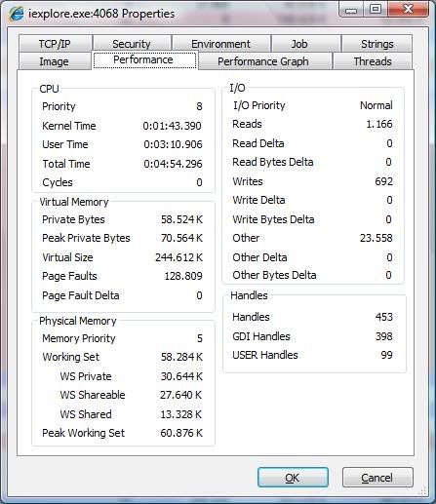
Task: Click I/O Priority value Normal
Action: [377, 105]
